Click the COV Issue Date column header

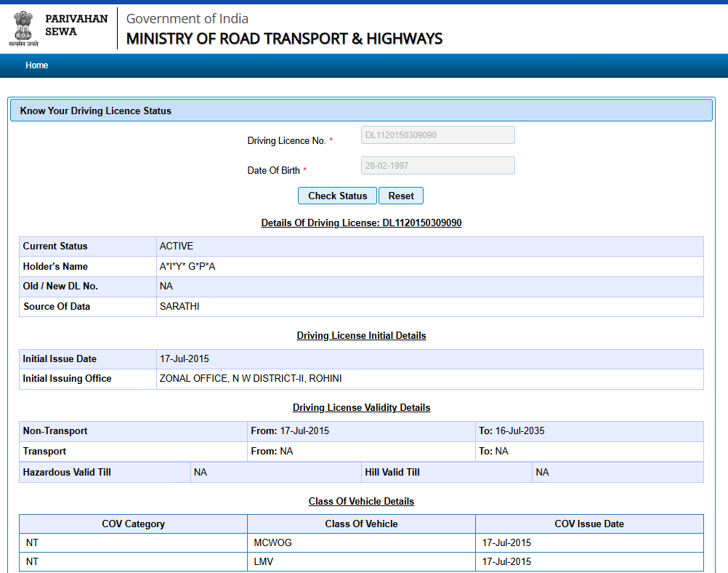(589, 524)
